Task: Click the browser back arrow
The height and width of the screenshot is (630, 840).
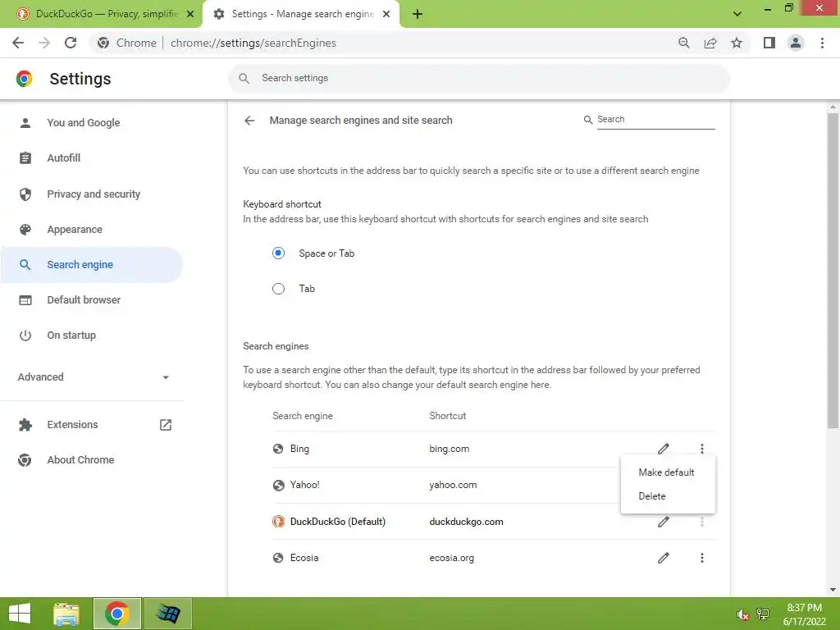Action: click(18, 43)
